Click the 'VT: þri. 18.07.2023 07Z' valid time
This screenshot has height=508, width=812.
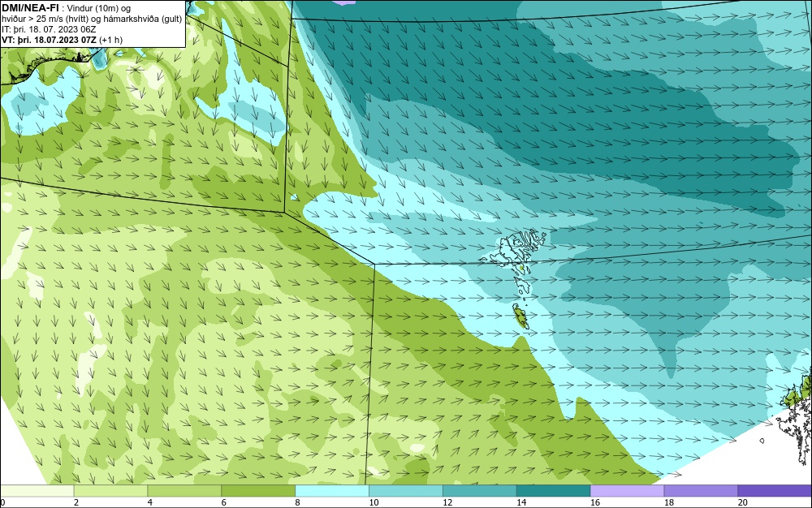coord(49,40)
